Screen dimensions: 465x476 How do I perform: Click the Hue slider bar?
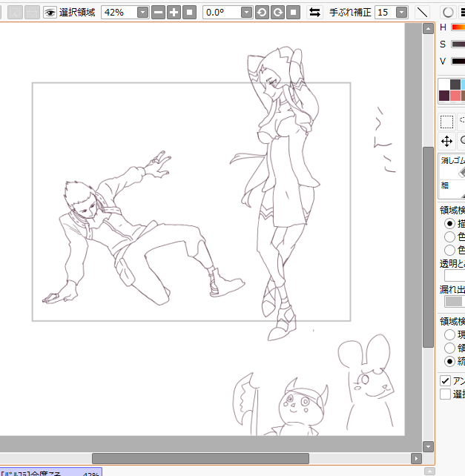[458, 27]
